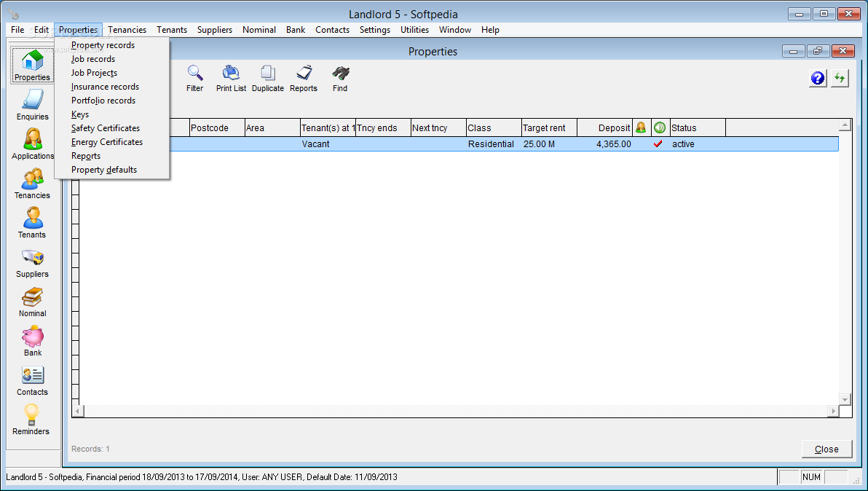
Task: Open the Suppliers truck icon
Action: (32, 262)
